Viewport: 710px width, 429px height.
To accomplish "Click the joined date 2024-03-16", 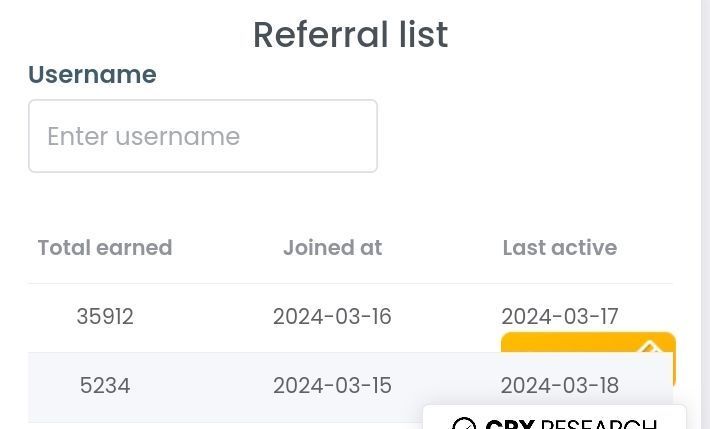I will point(332,316).
